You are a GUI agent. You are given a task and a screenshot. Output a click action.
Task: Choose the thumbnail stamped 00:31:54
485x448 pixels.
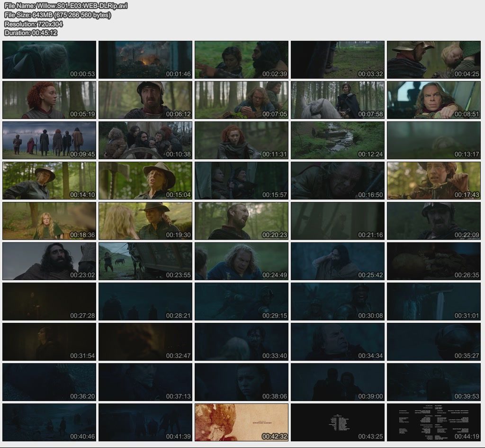[x=49, y=342]
